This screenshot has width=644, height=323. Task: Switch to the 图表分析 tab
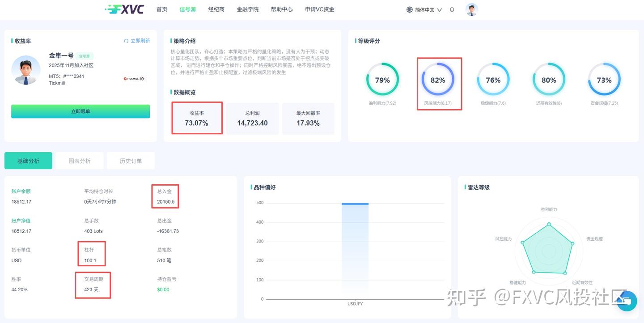pyautogui.click(x=80, y=161)
